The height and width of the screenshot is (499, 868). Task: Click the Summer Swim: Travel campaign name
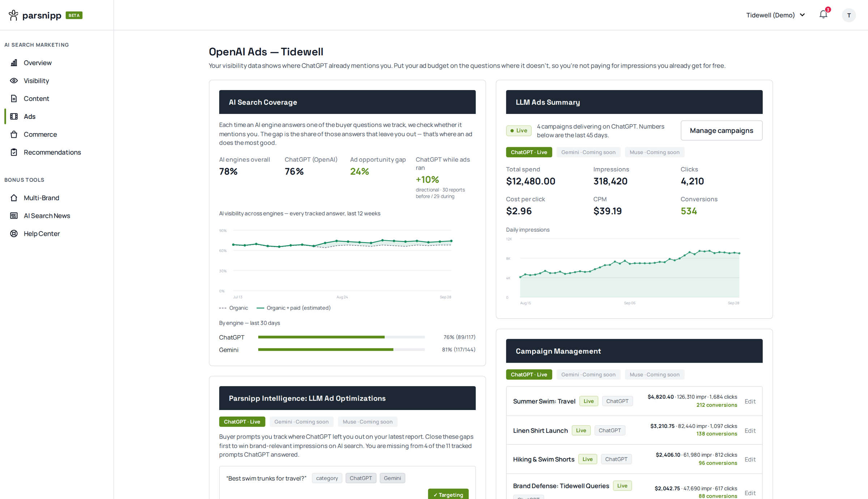tap(544, 401)
